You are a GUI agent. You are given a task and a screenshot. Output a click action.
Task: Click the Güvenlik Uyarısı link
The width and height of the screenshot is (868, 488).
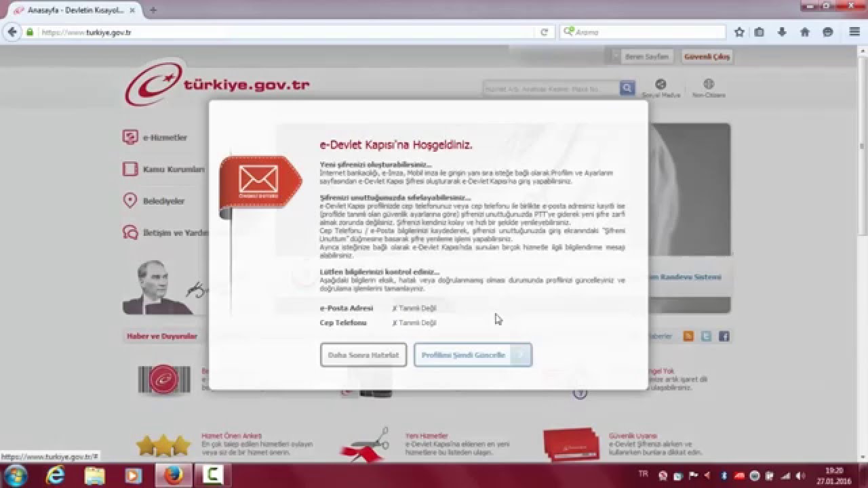tap(633, 436)
